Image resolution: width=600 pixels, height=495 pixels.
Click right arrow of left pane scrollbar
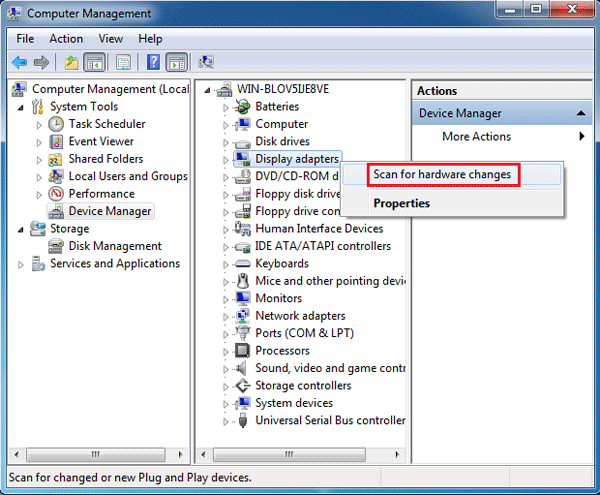click(x=180, y=454)
